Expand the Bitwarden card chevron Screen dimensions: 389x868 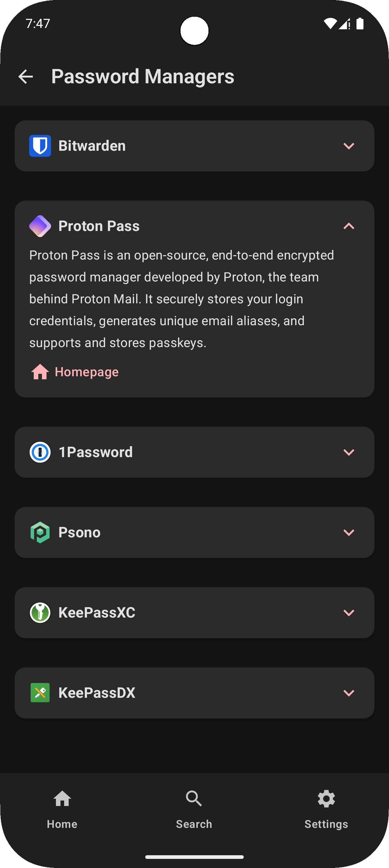pyautogui.click(x=349, y=146)
